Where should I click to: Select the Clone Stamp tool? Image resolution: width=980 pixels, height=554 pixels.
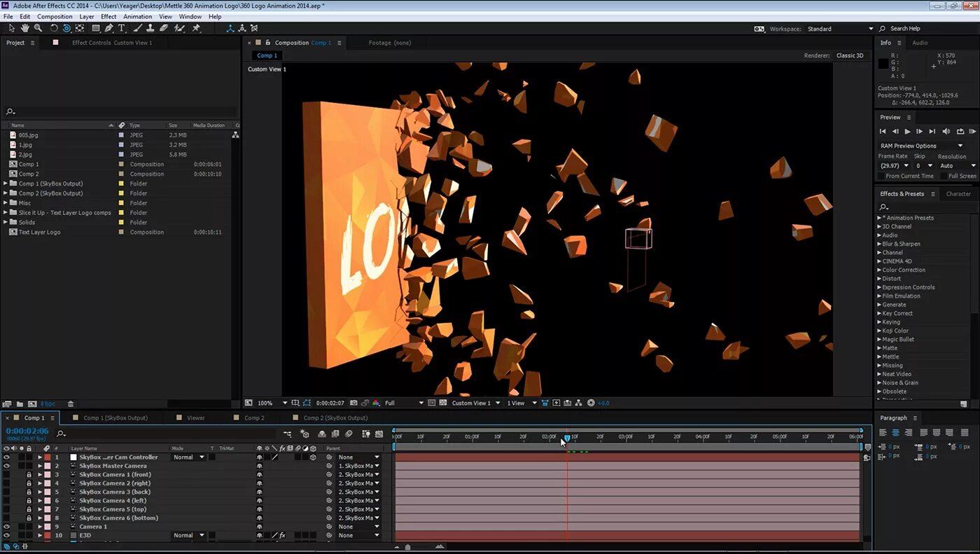(x=151, y=28)
